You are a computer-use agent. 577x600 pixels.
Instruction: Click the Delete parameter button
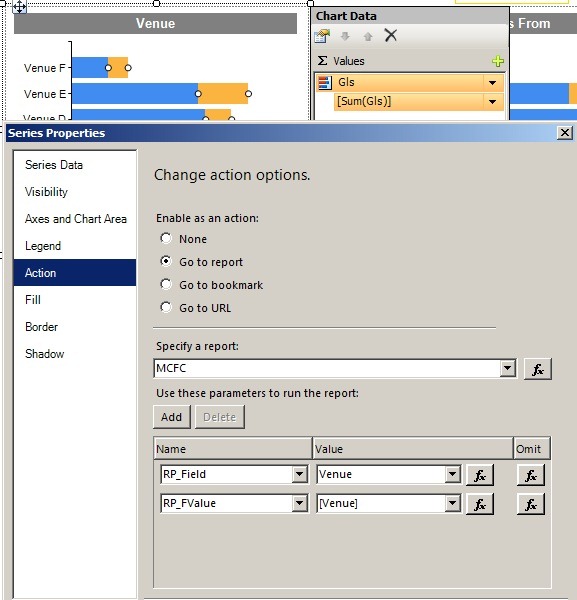click(220, 417)
